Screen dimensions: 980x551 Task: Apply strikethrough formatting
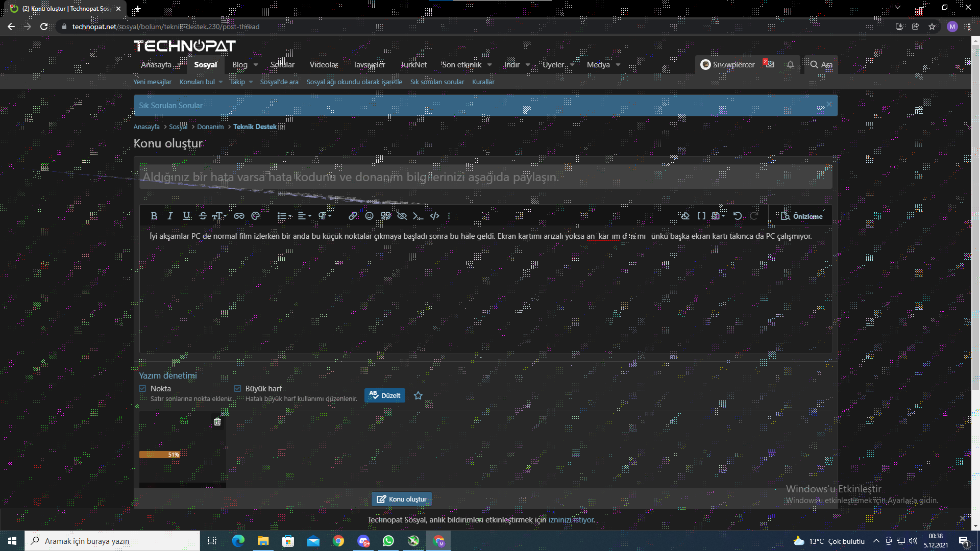pos(203,216)
